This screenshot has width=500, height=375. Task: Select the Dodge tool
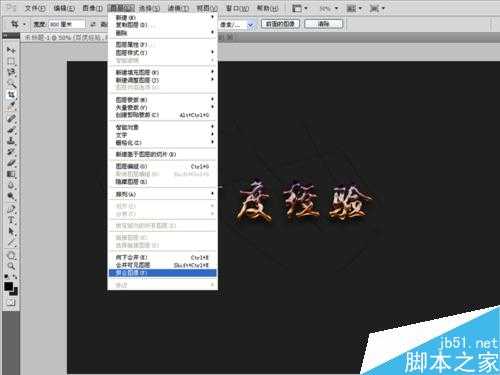pos(11,196)
